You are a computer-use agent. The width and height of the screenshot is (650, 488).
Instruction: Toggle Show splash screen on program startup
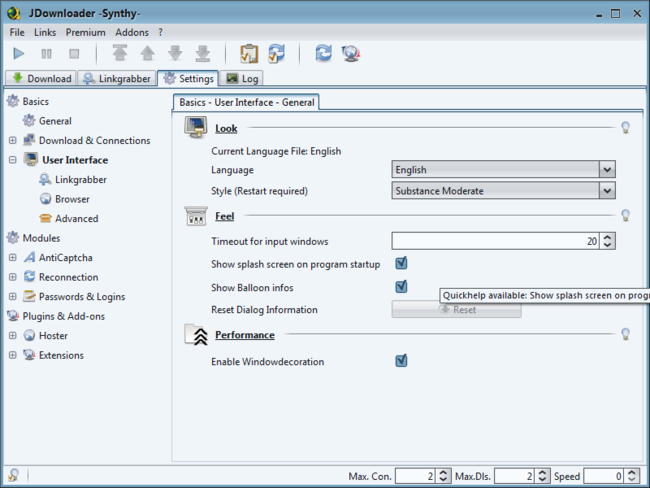pos(401,263)
